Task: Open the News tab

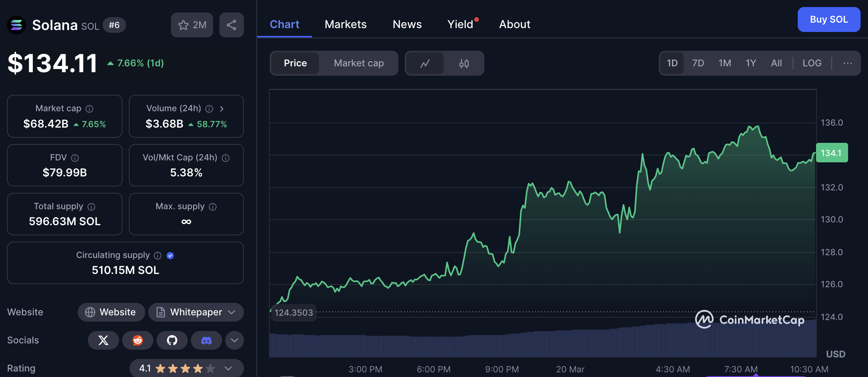Action: coord(407,24)
